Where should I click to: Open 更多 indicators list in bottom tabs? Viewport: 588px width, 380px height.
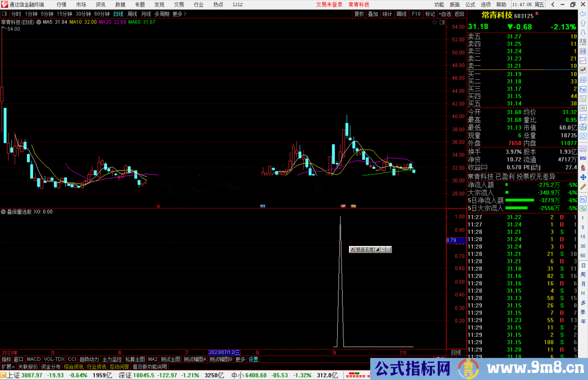(x=240, y=359)
